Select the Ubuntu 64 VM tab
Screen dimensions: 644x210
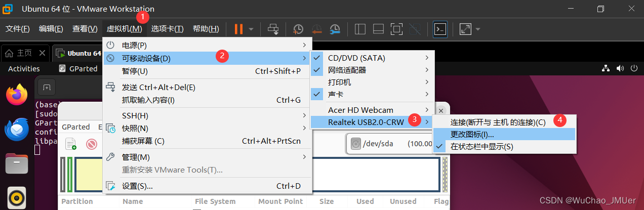78,53
